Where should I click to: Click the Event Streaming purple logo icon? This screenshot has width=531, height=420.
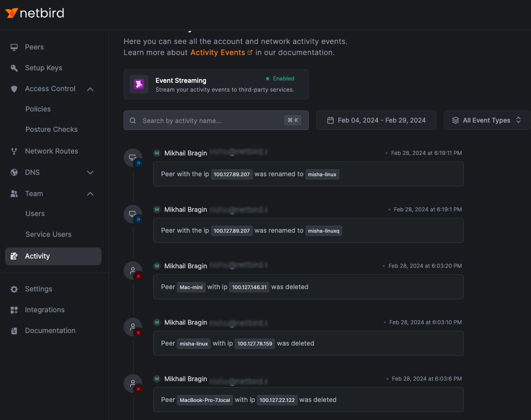[x=139, y=84]
